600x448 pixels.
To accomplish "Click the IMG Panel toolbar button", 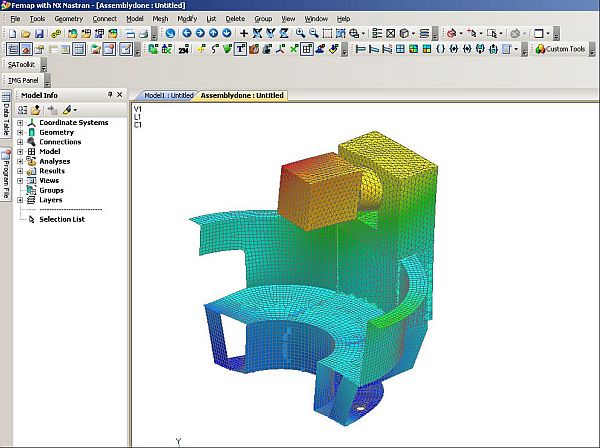I will click(23, 80).
